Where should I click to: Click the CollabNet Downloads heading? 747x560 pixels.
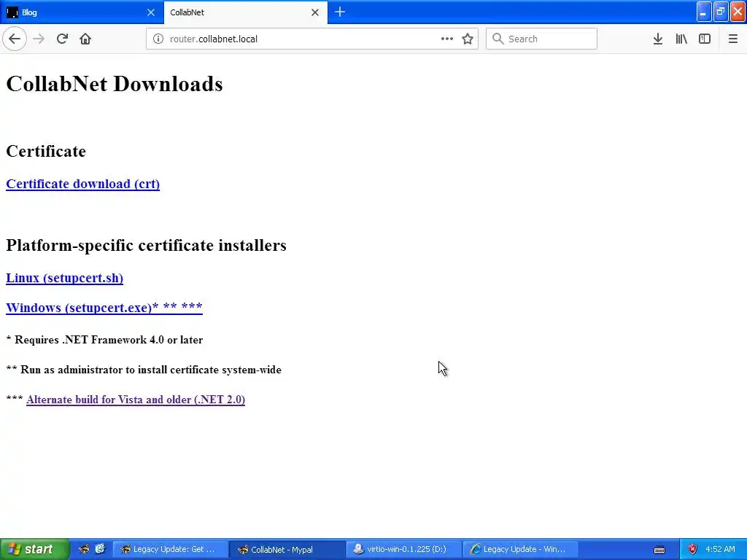[x=115, y=84]
